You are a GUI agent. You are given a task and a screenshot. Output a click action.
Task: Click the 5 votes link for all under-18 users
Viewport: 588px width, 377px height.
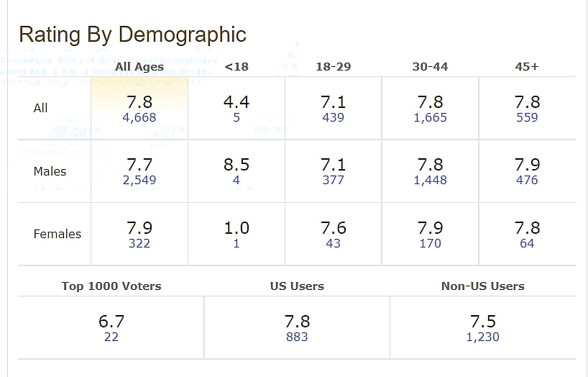[x=236, y=117]
